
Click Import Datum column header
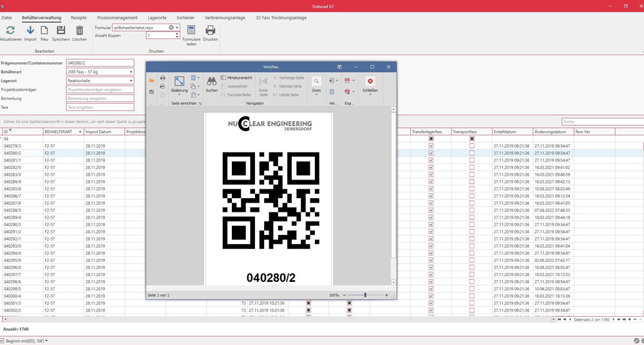coord(104,131)
